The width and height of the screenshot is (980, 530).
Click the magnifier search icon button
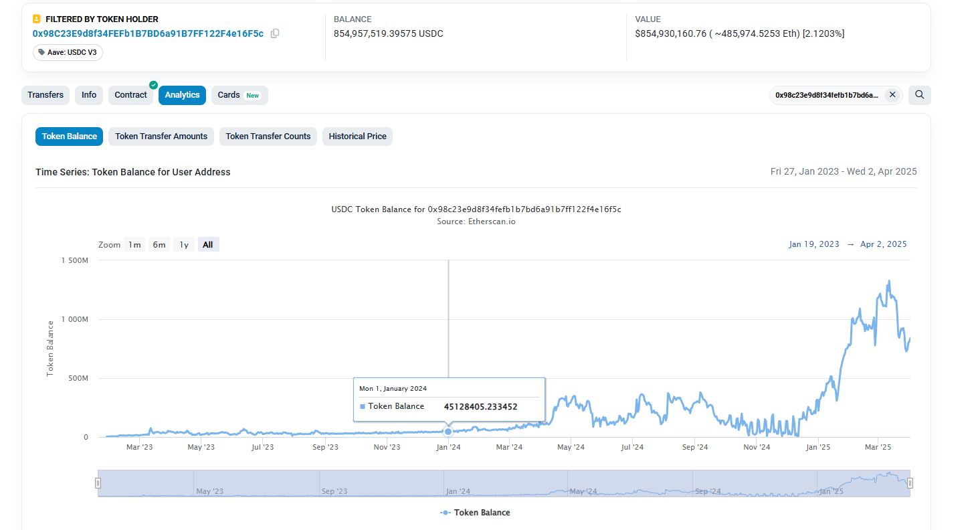920,95
